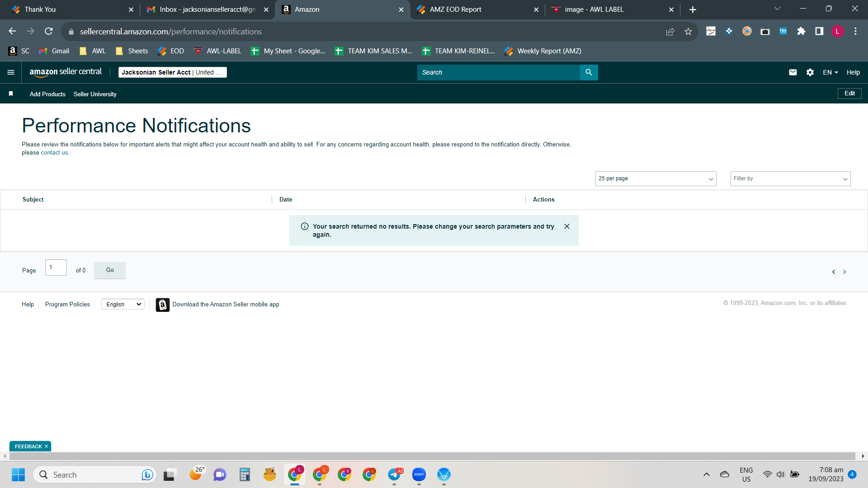This screenshot has width=868, height=488.
Task: Click the Go button
Action: click(x=110, y=270)
